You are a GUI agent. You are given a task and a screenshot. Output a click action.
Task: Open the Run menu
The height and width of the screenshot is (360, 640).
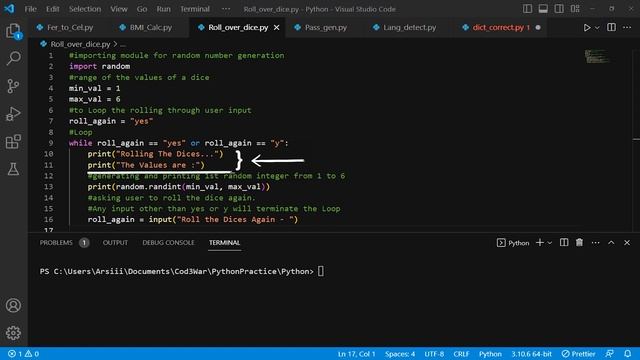click(x=163, y=9)
